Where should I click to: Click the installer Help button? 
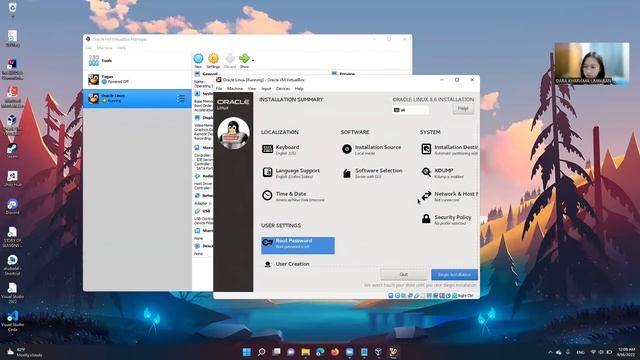point(463,109)
